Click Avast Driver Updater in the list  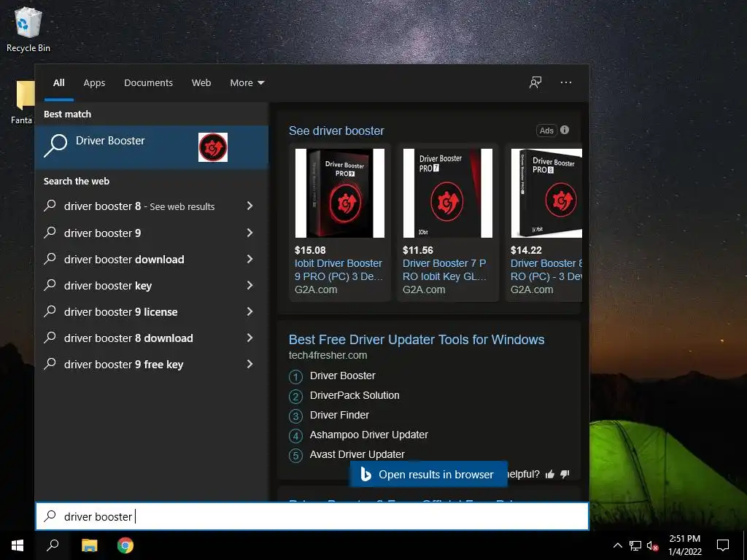click(357, 454)
